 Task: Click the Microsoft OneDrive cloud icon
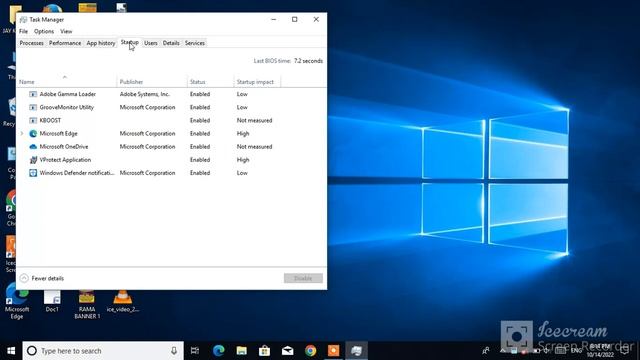click(33, 147)
